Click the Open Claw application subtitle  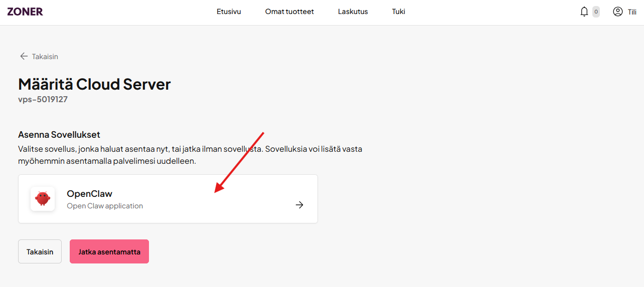tap(105, 206)
